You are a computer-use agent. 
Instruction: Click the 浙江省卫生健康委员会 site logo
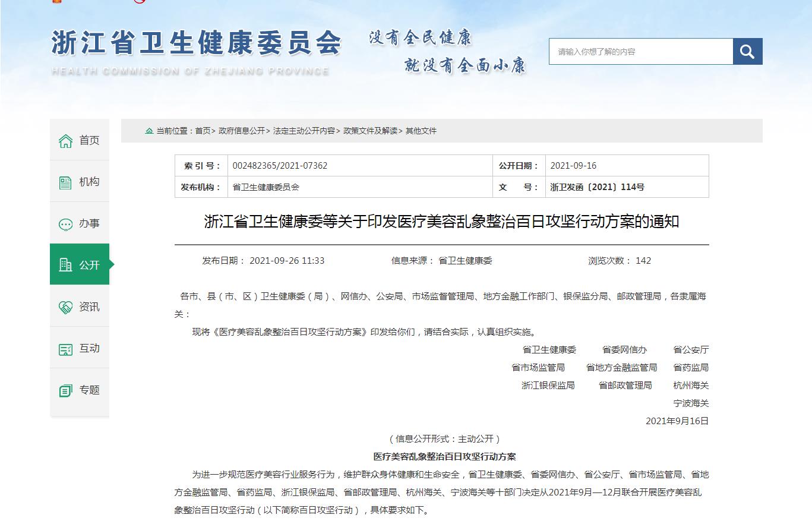pos(196,45)
